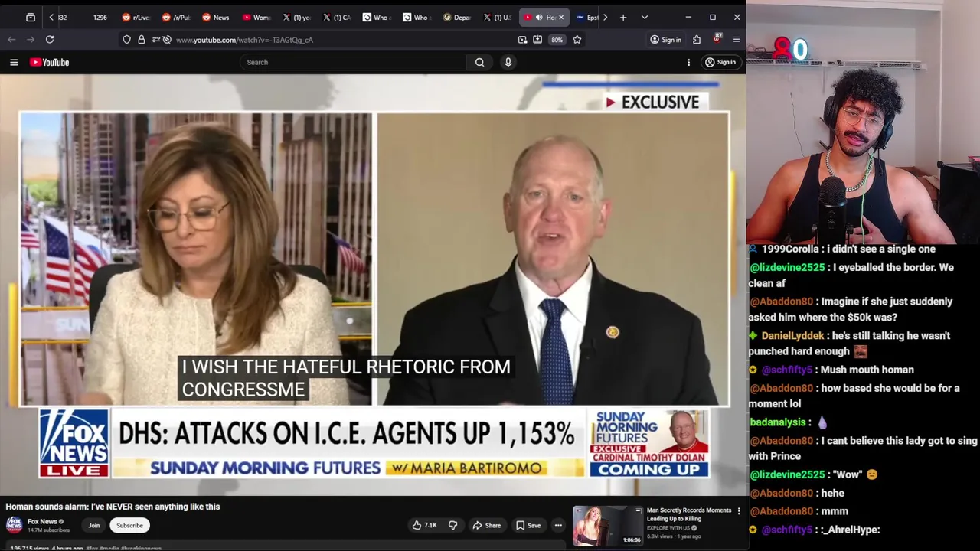Open the Firefox View icon
Screen dimensions: 980x551
pos(31,17)
